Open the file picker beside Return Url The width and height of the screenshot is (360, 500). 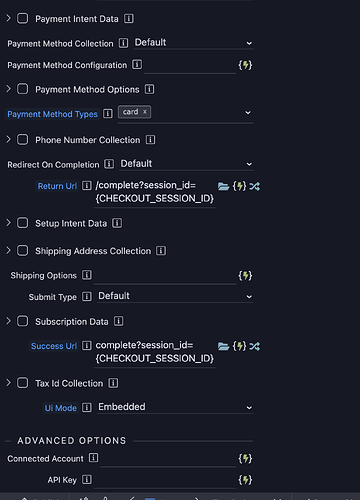point(223,186)
